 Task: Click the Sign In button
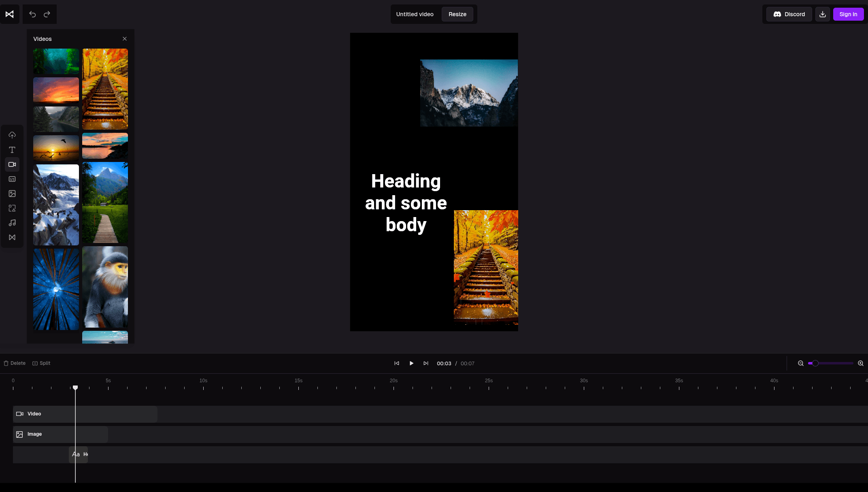coord(848,14)
